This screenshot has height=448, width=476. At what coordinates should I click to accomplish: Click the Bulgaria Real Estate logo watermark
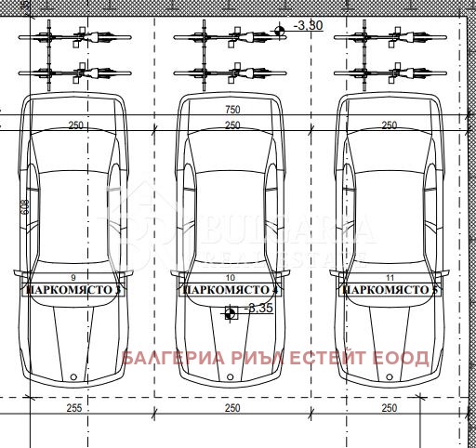(237, 226)
